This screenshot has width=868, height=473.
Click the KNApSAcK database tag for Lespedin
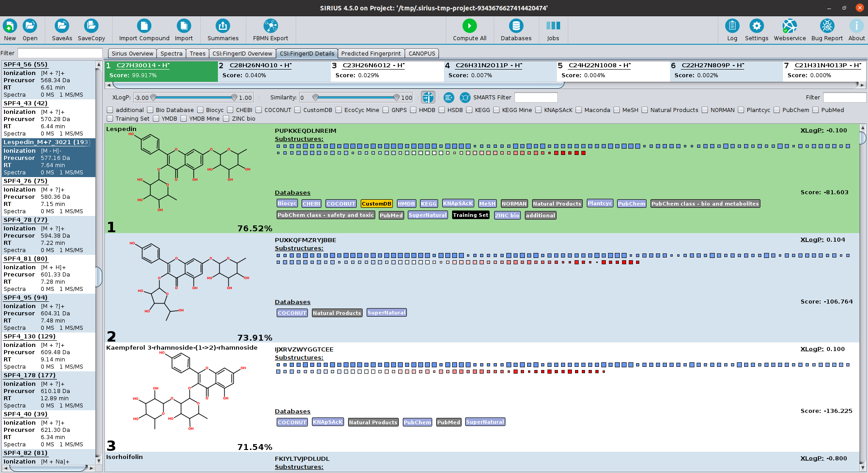coord(458,204)
